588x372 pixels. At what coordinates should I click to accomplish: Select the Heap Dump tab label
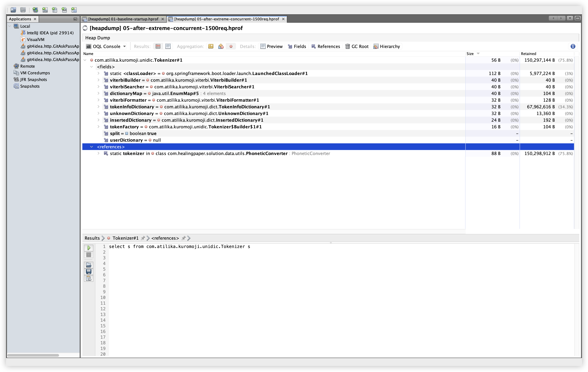tap(97, 38)
